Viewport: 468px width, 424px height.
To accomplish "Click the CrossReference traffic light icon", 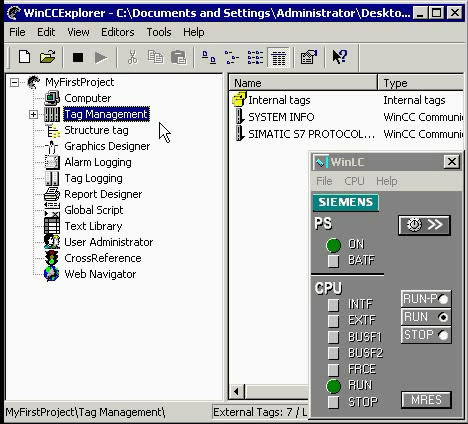I will pos(52,258).
